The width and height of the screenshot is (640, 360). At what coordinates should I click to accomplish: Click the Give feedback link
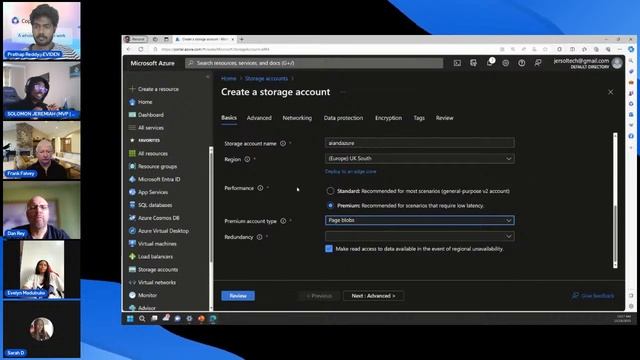(x=593, y=296)
